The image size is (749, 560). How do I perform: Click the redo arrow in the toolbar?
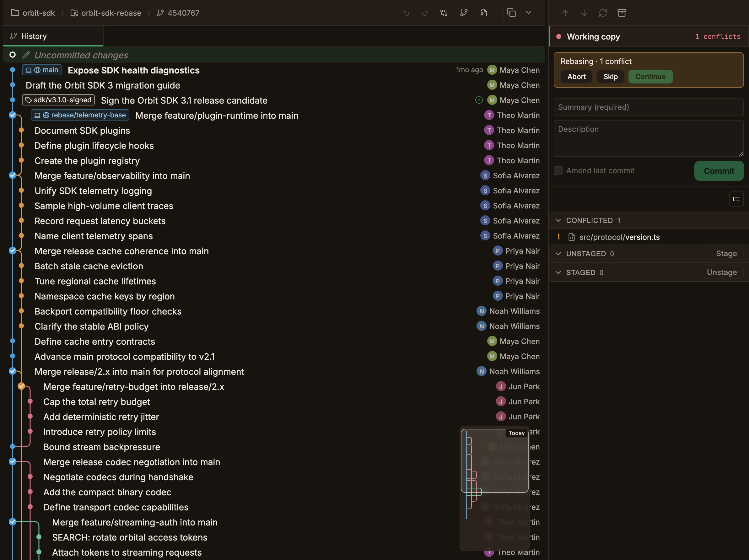point(425,13)
